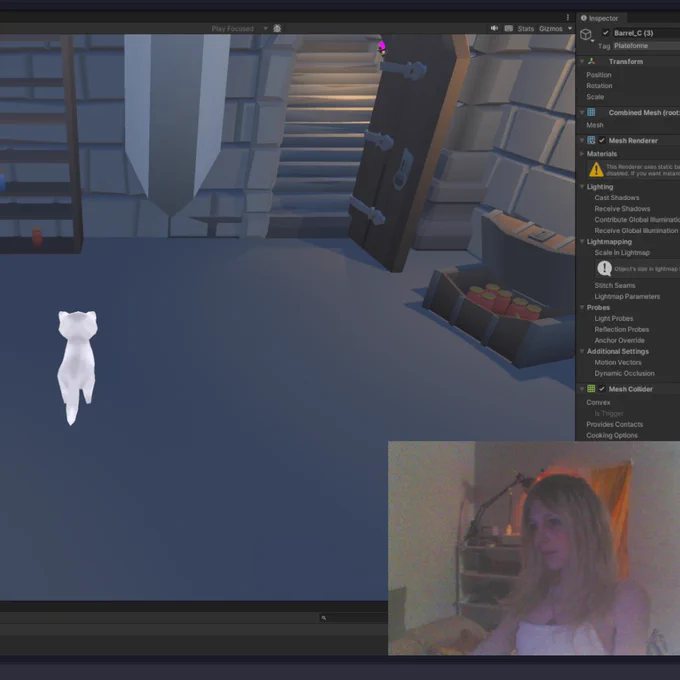
Task: Click the Dynamic Occlusion property
Action: pos(624,373)
